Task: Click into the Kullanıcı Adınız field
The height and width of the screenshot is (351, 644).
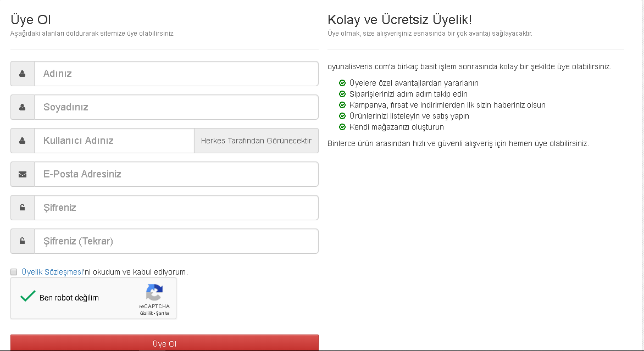Action: click(114, 141)
